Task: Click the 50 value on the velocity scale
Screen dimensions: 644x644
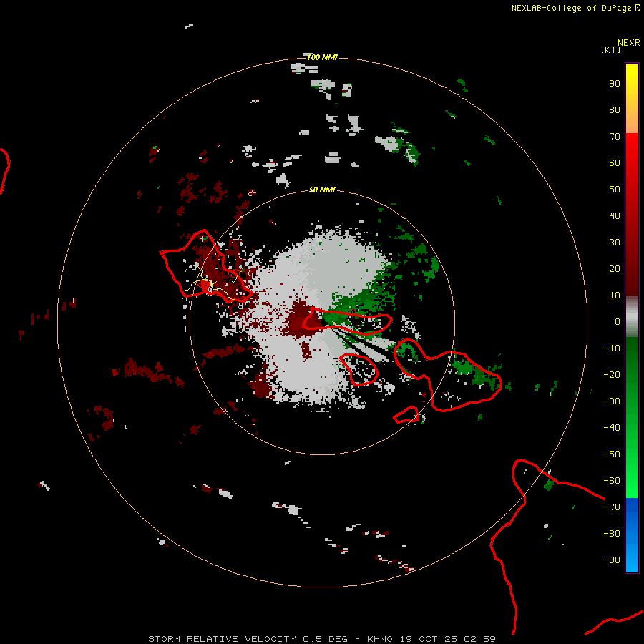Action: point(615,190)
